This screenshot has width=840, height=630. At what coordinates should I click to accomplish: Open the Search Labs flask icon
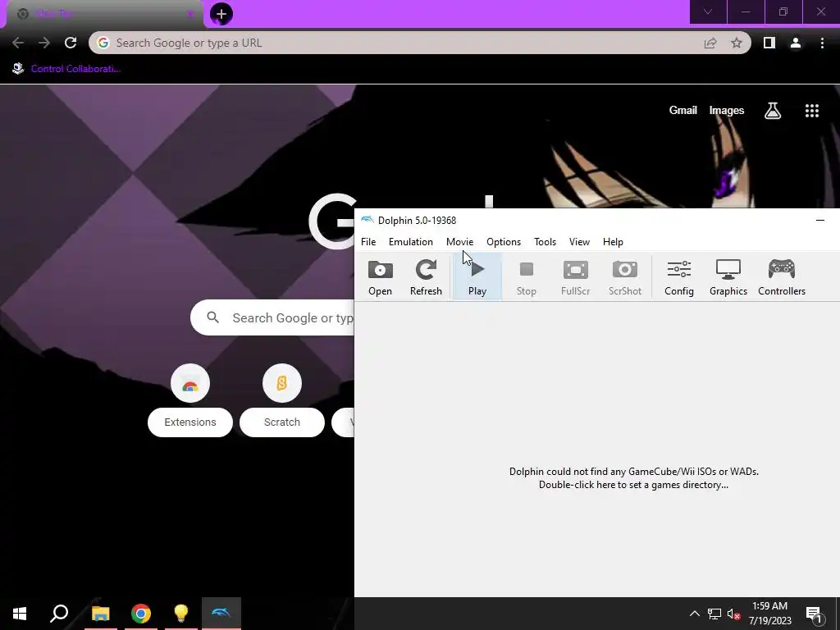(773, 111)
